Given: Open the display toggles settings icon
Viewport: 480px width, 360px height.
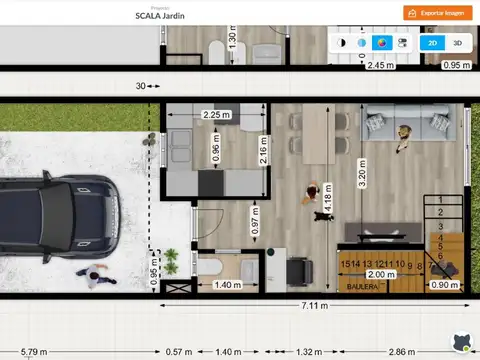Looking at the screenshot, I should coord(403,43).
